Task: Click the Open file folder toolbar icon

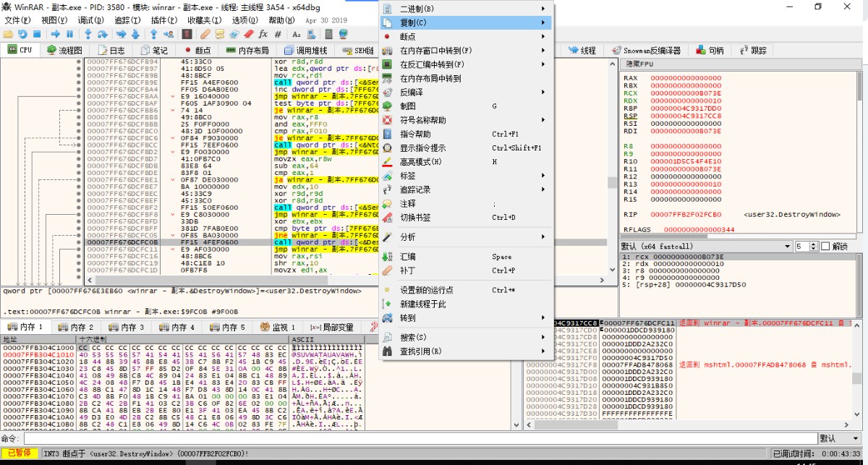Action: pos(8,34)
